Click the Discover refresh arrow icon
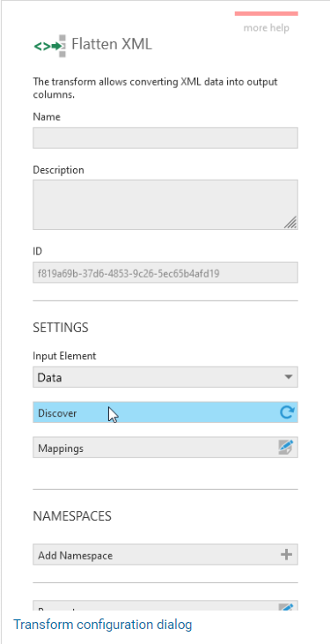 point(287,412)
